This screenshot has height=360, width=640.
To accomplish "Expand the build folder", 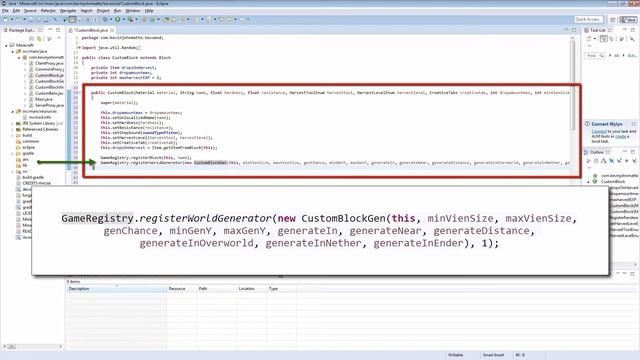I will tap(13, 135).
